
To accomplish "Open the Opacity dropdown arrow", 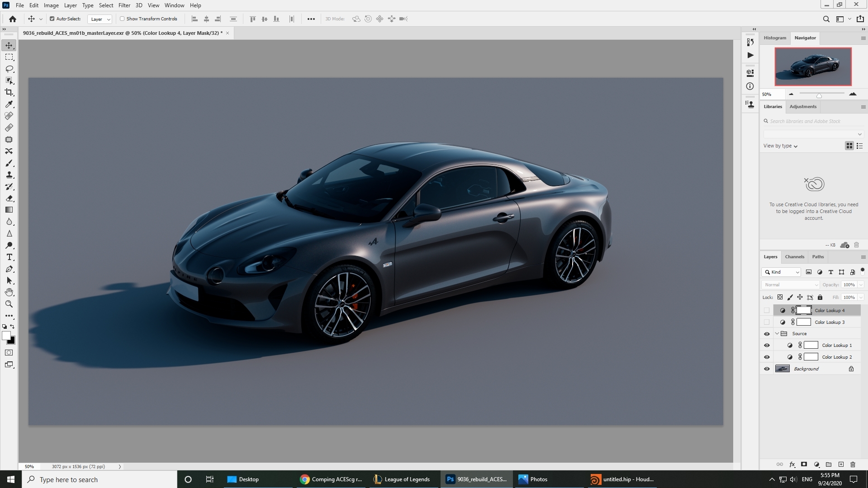I will pos(861,284).
